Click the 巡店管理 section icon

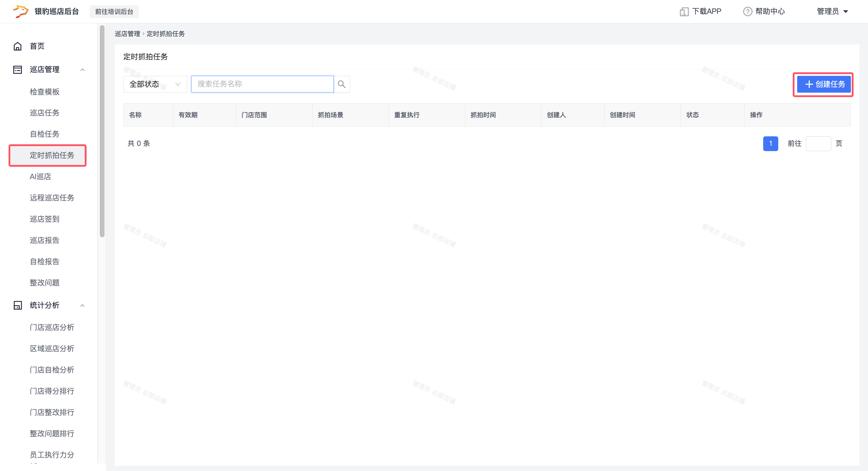[17, 70]
